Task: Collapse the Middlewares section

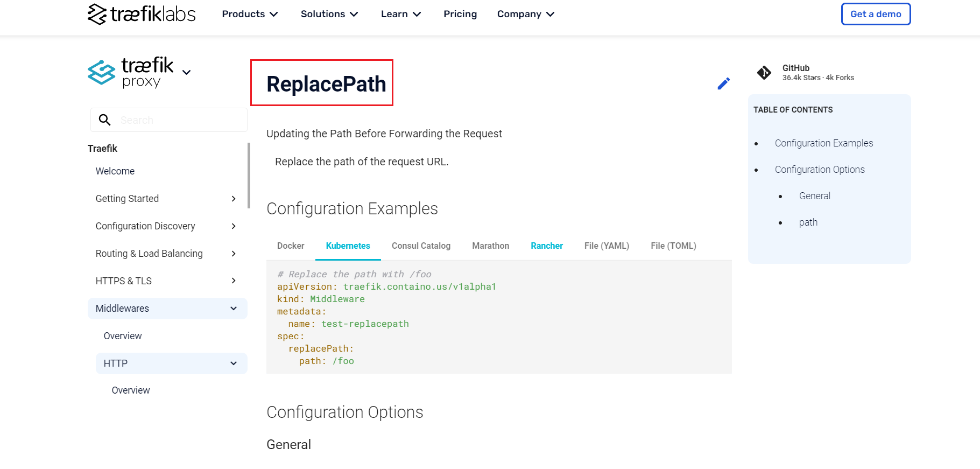Action: 167,309
